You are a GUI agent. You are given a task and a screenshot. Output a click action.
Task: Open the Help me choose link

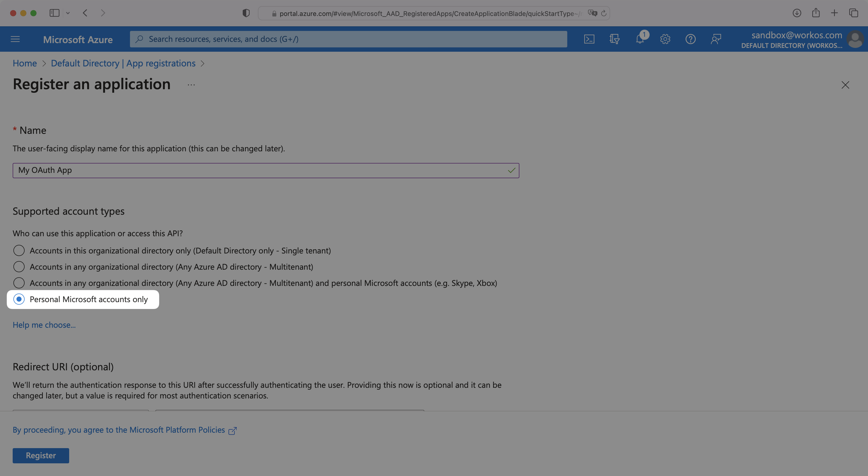point(44,325)
